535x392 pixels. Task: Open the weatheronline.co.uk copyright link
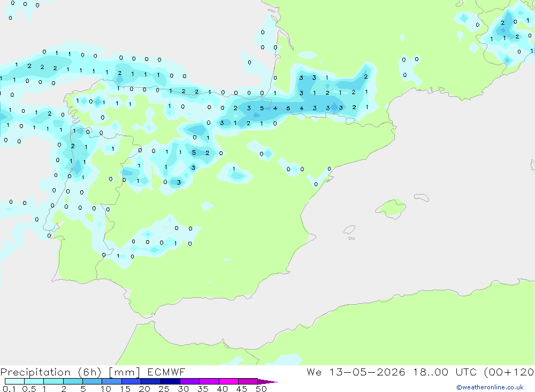(490, 387)
